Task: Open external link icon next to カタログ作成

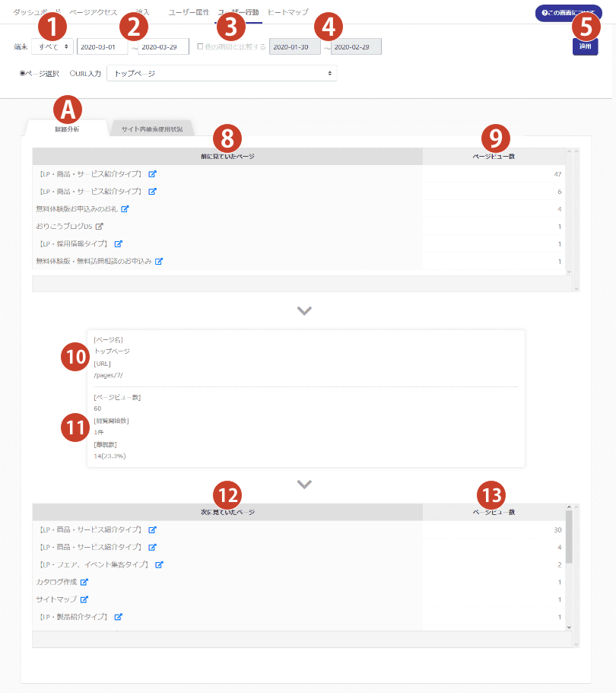Action: tap(84, 582)
